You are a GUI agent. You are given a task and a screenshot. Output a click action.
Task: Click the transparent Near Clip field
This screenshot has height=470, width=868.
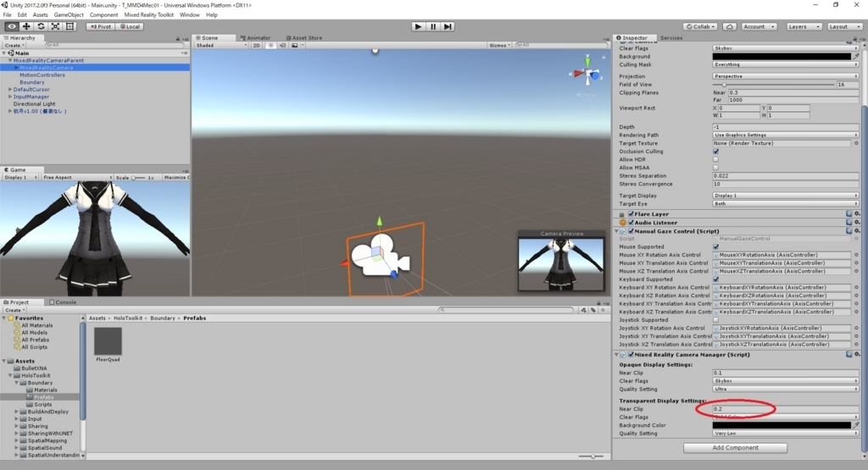785,409
